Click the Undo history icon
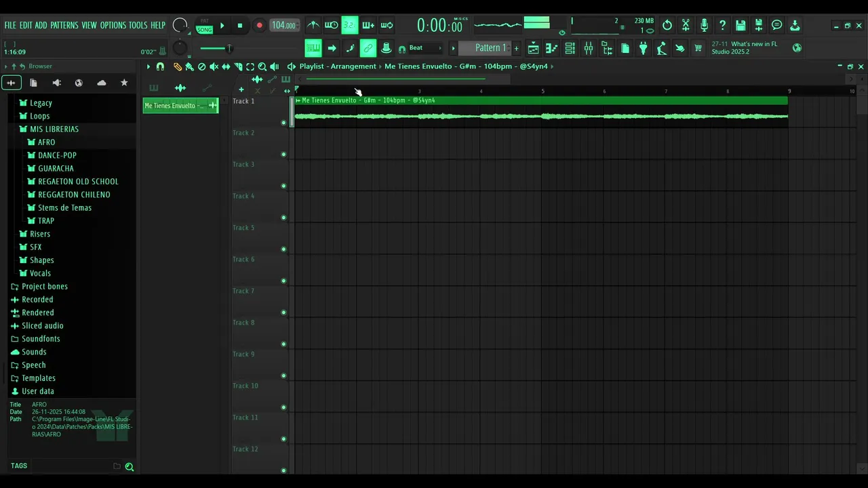This screenshot has height=488, width=868. [x=667, y=25]
